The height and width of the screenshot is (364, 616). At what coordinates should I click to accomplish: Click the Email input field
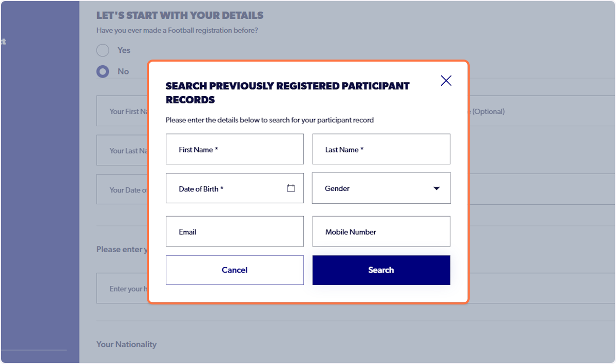[x=235, y=231]
